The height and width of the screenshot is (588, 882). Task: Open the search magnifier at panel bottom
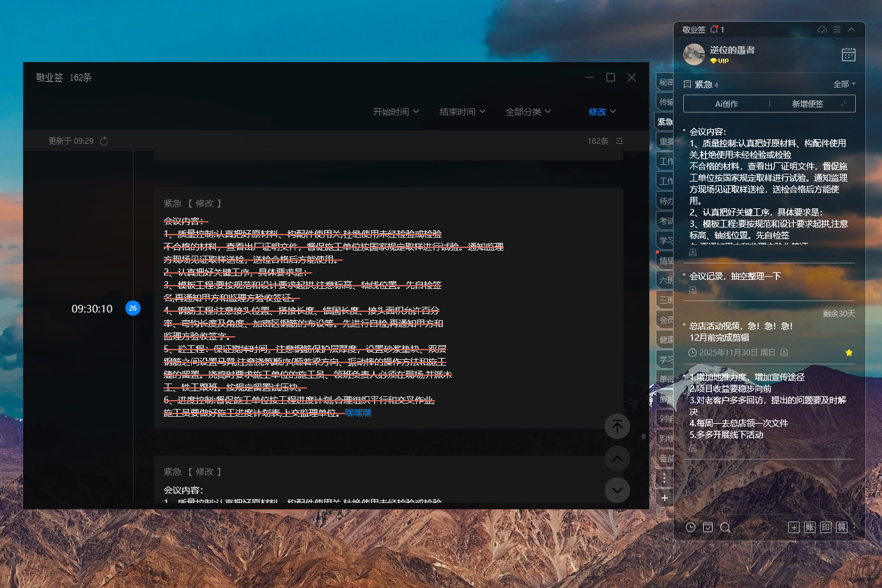(725, 527)
